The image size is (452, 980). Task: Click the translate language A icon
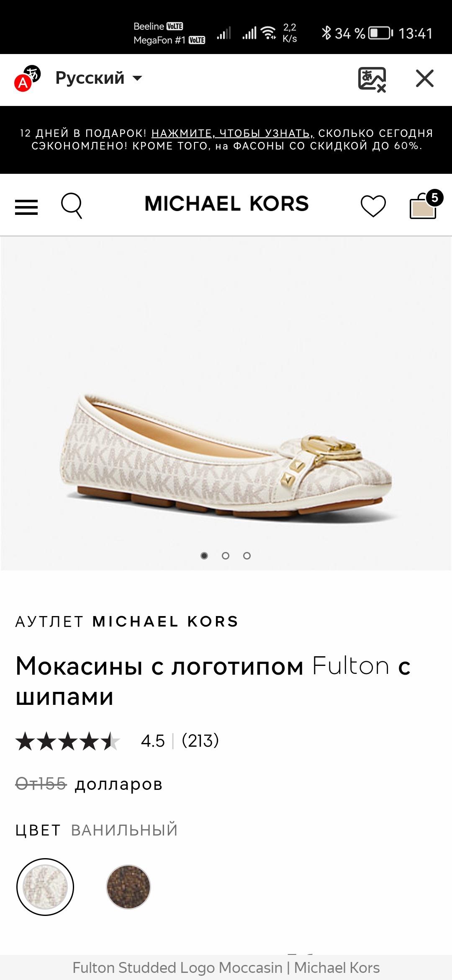click(28, 78)
